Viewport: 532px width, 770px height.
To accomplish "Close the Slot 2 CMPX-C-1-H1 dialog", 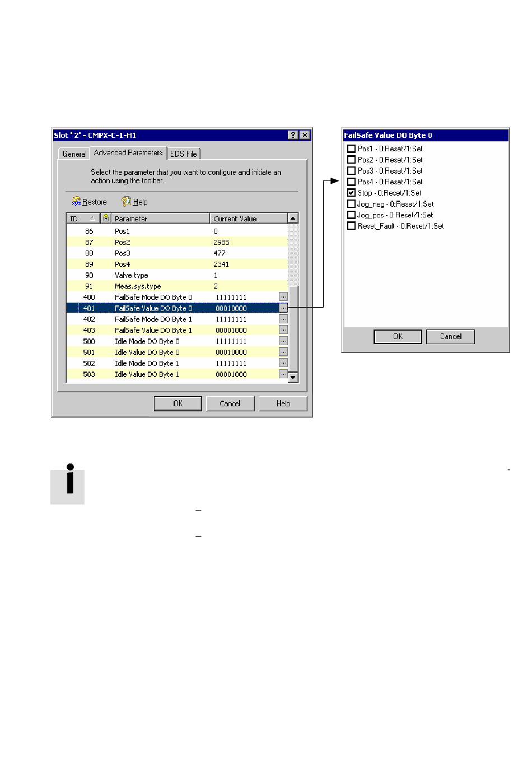I will [x=305, y=135].
